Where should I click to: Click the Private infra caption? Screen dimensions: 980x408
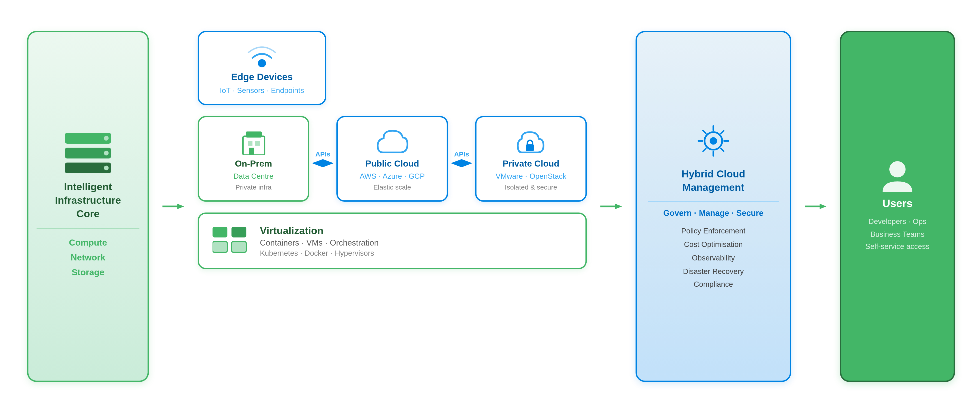pyautogui.click(x=253, y=187)
